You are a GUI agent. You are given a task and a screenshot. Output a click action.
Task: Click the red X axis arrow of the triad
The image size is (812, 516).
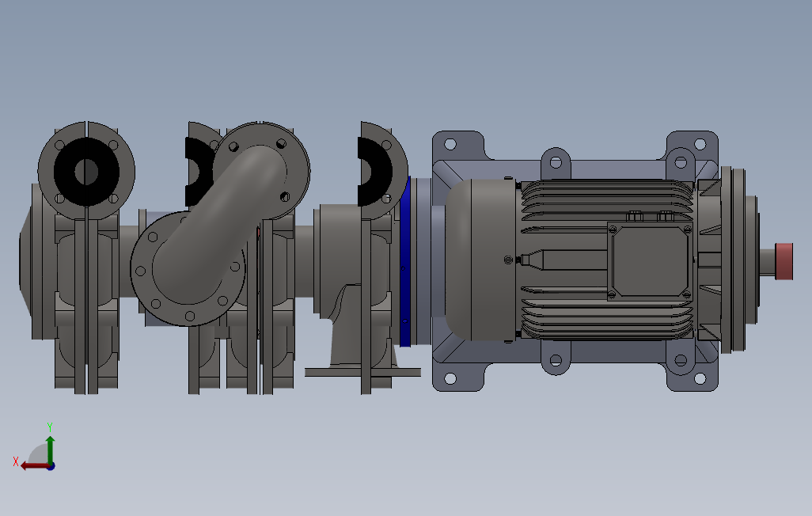(x=34, y=466)
